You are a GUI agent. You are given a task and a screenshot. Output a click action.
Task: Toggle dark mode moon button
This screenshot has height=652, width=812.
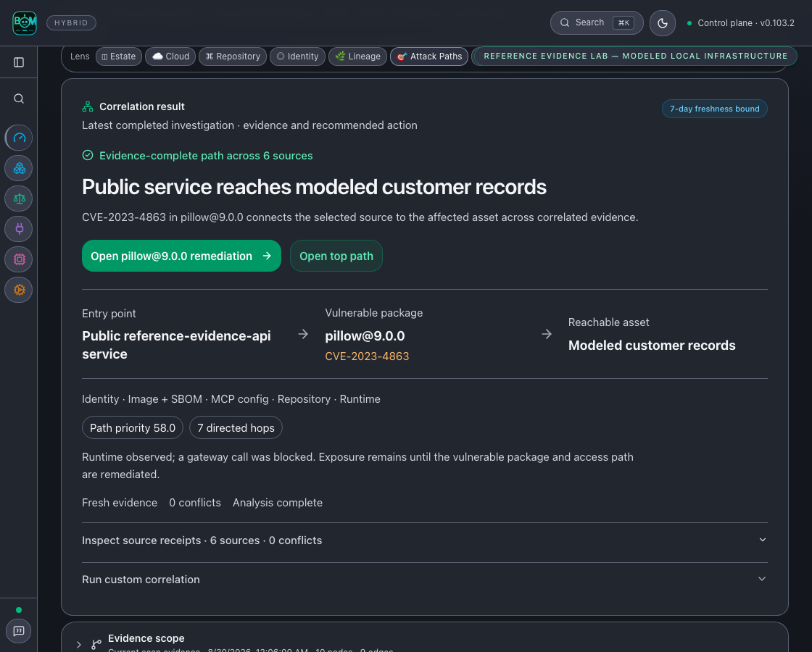(663, 22)
